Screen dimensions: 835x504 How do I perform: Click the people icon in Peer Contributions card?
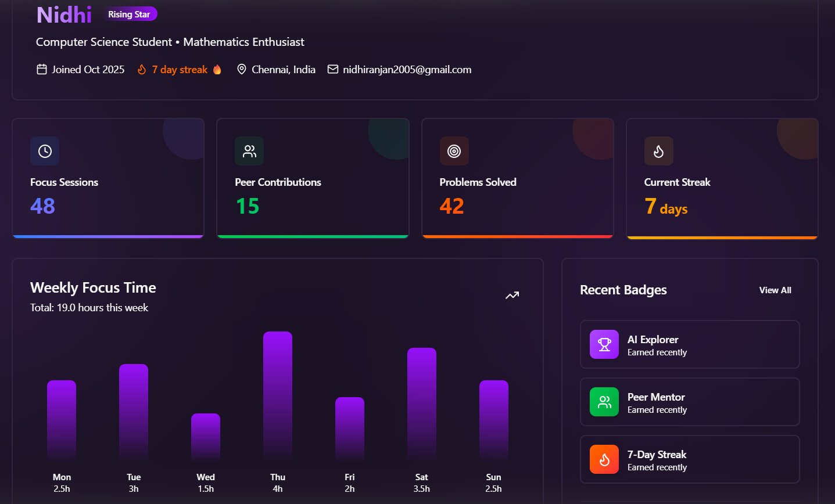tap(249, 151)
